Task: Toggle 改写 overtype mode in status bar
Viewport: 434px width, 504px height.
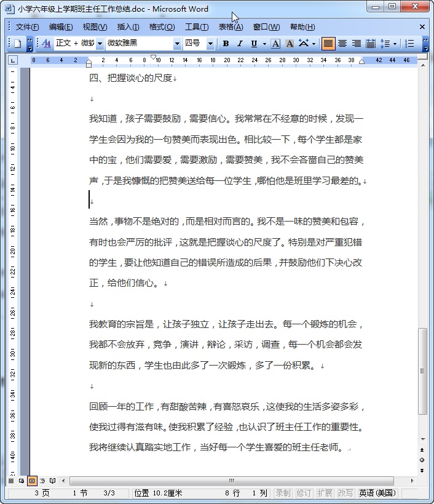Action: 345,493
